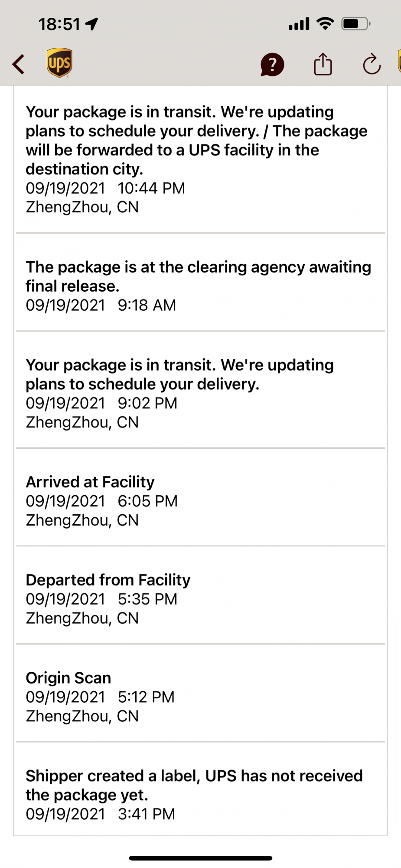Tap the 9:02 PM in-transit update entry
Viewport: 401px width, 868px height.
[x=200, y=390]
